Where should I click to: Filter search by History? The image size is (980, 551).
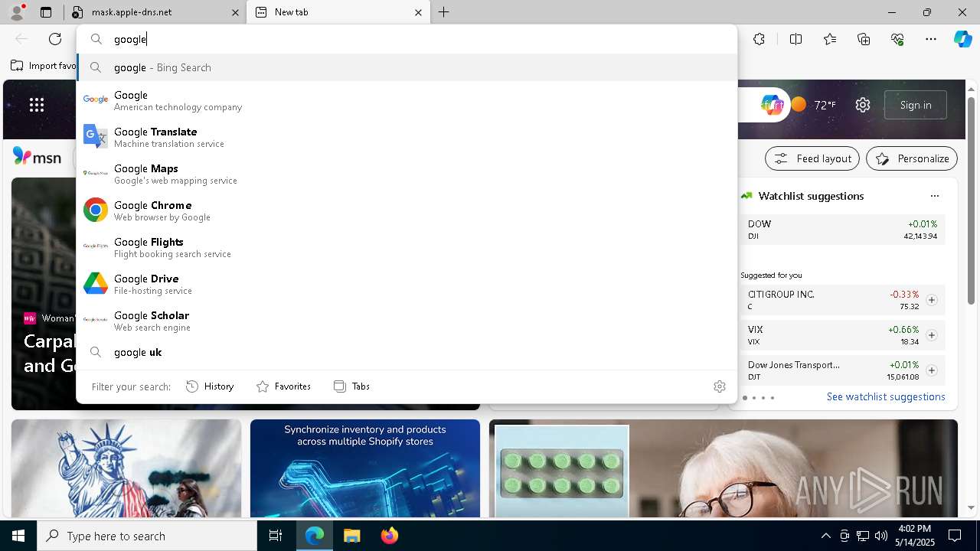pyautogui.click(x=210, y=386)
